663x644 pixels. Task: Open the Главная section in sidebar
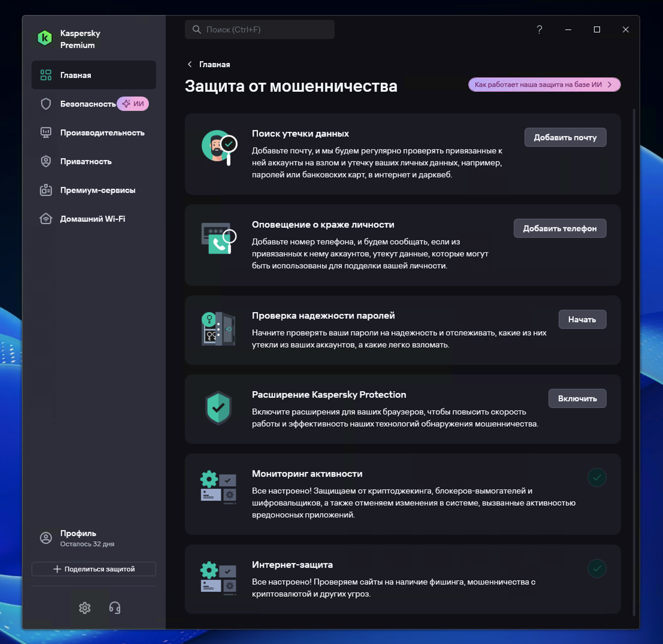[x=75, y=75]
